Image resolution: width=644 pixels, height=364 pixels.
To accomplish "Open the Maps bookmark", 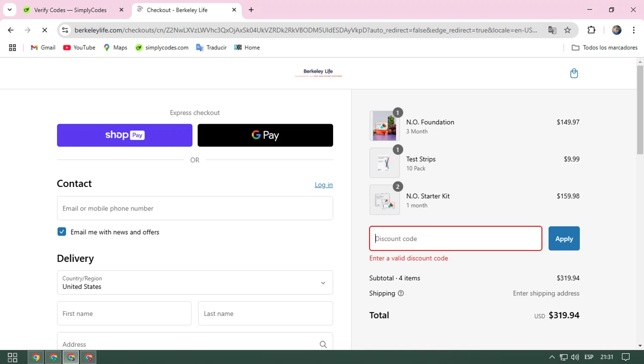I will (x=115, y=48).
